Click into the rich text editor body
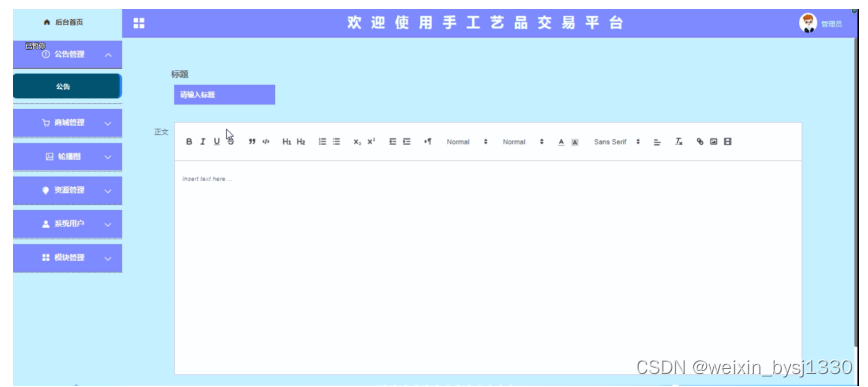The image size is (868, 387). (x=488, y=267)
